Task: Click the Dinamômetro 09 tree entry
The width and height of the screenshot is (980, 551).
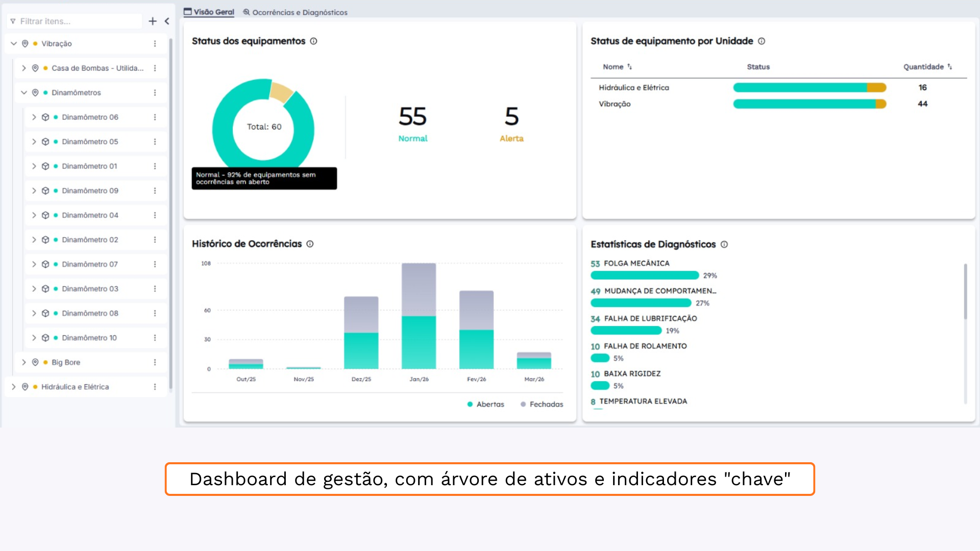Action: 90,191
